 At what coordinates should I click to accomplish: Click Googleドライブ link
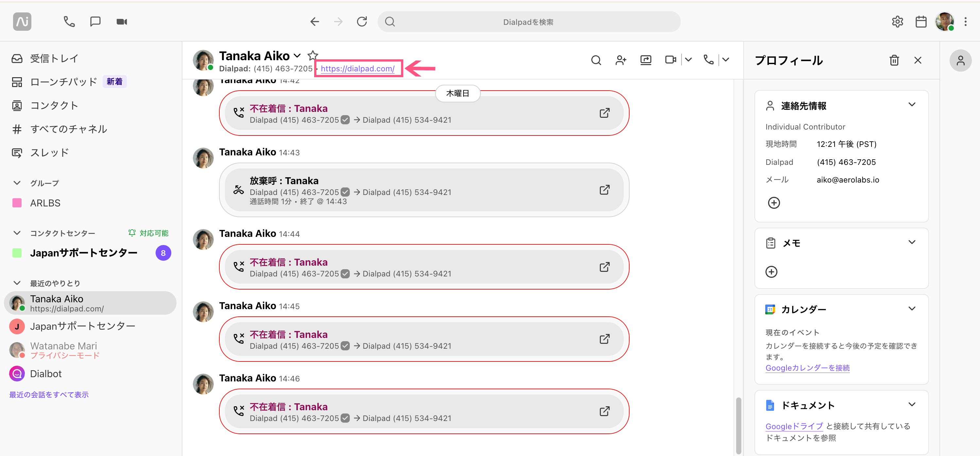(x=794, y=426)
